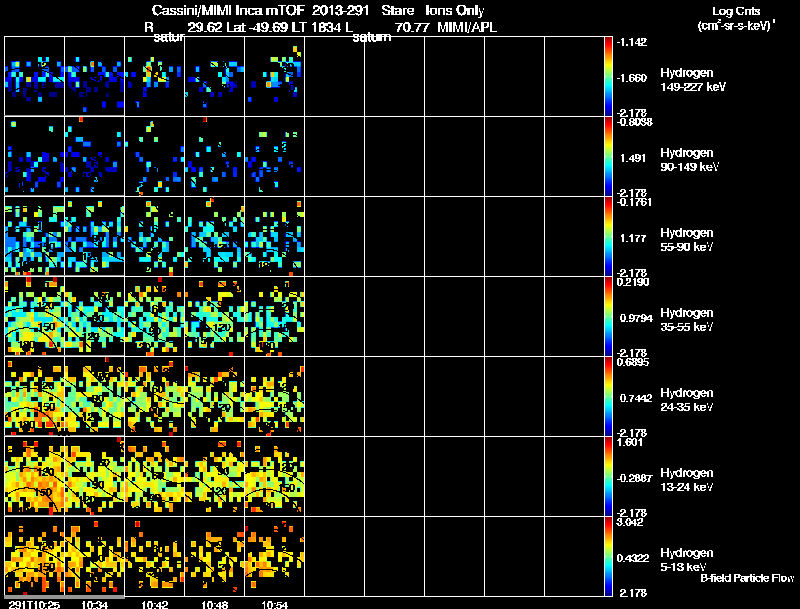This screenshot has width=800, height=609.
Task: Click the '0.2190' color scale value
Action: click(x=633, y=282)
